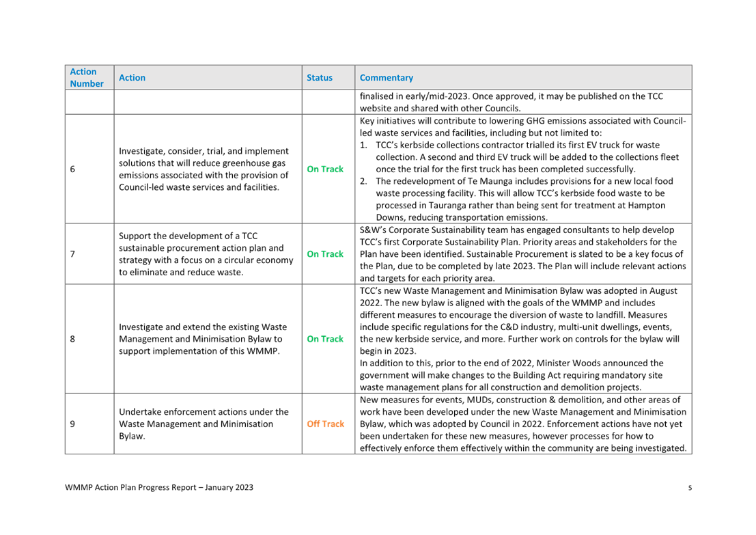The height and width of the screenshot is (535, 756).
Task: Click commentary on Bylaw adopted in August 2022
Action: tap(519, 320)
